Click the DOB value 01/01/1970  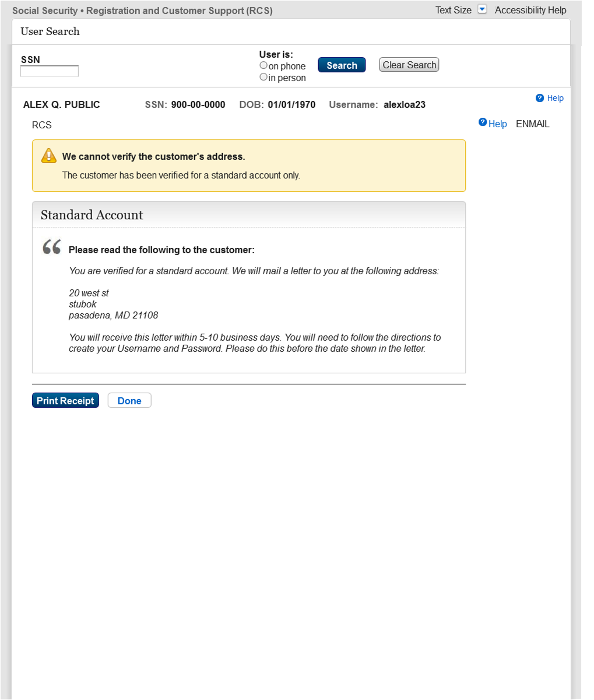point(291,105)
